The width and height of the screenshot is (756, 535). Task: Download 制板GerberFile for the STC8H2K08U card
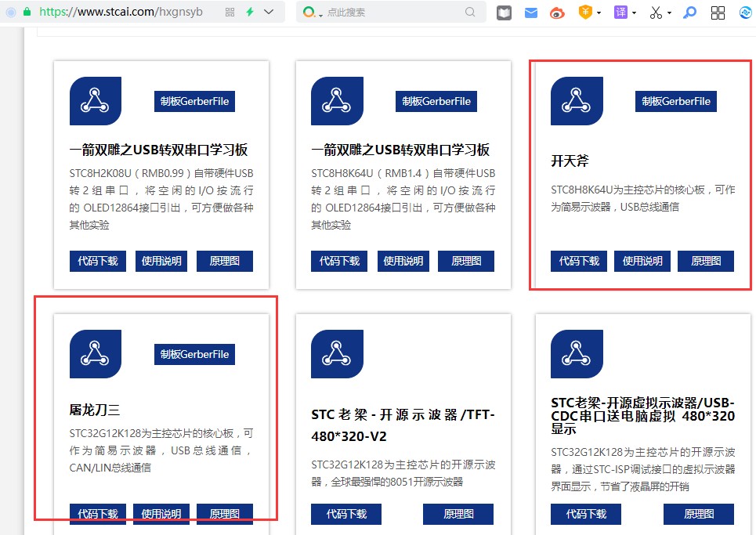tap(194, 101)
